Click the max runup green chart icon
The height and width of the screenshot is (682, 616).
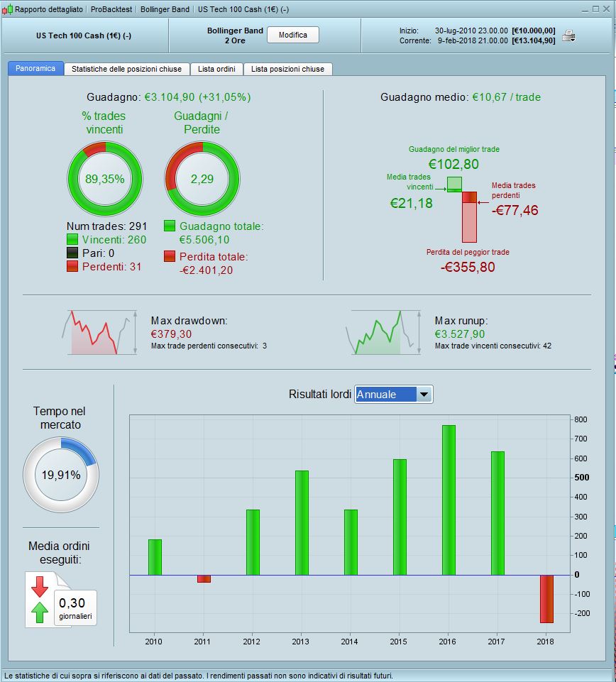click(383, 332)
